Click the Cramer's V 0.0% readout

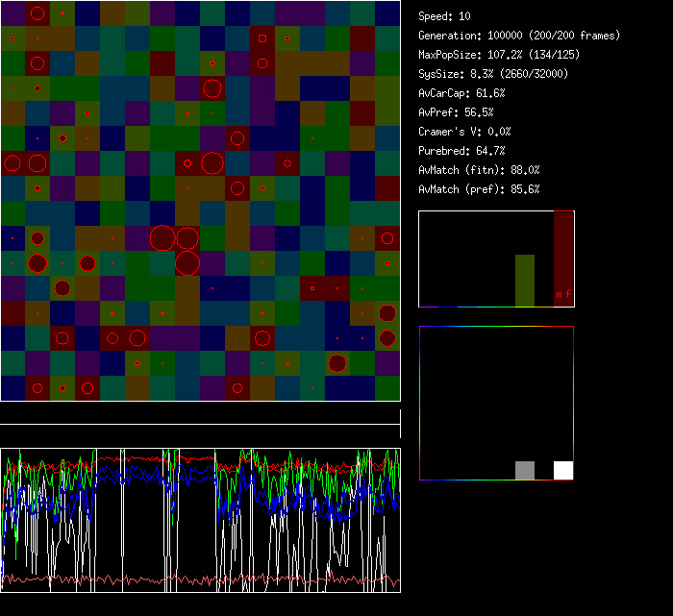(465, 132)
